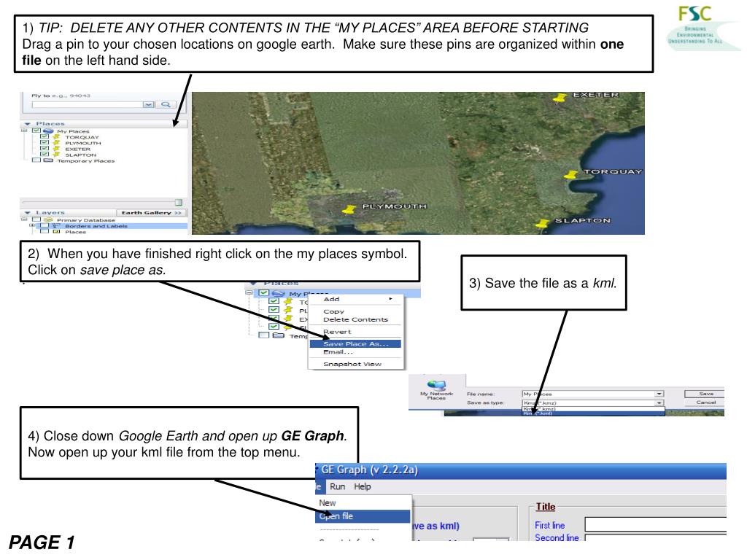
Task: Click the SLAPTON pushpin on the map
Action: (542, 223)
